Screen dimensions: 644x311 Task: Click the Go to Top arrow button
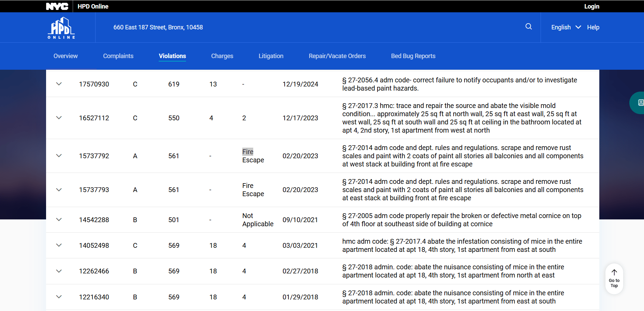[x=614, y=279]
